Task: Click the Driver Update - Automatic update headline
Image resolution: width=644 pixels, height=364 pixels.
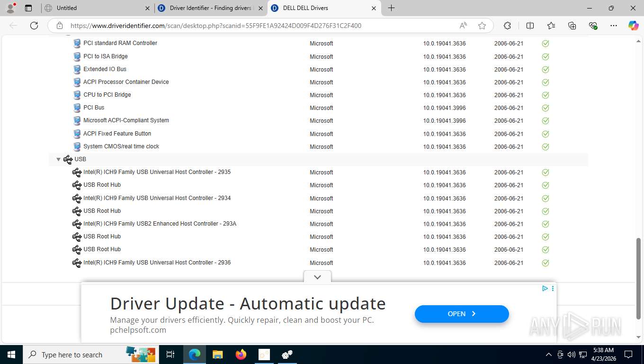Action: click(x=248, y=303)
